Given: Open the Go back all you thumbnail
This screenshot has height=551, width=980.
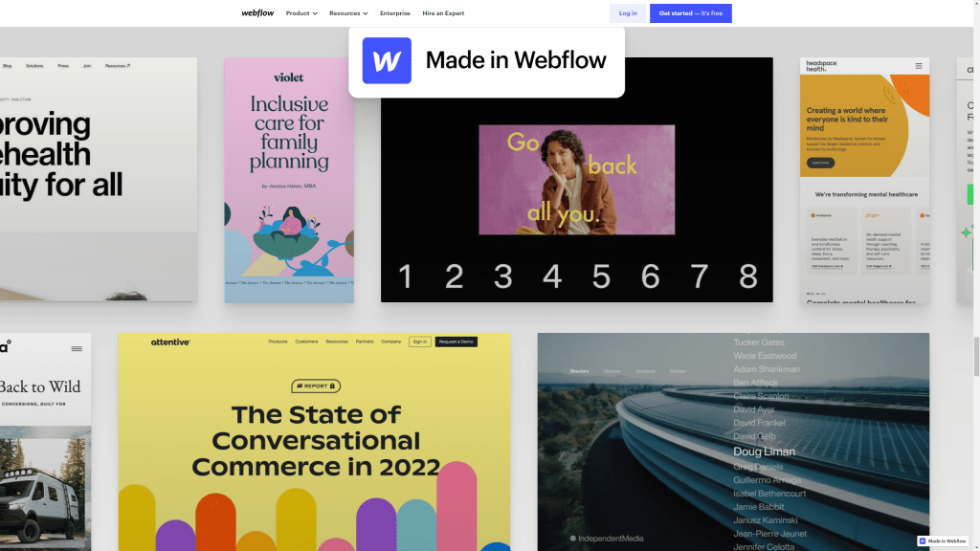Looking at the screenshot, I should click(x=577, y=180).
